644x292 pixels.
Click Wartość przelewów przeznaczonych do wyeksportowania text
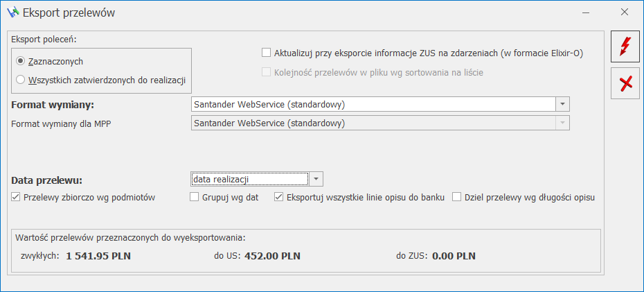[130, 238]
